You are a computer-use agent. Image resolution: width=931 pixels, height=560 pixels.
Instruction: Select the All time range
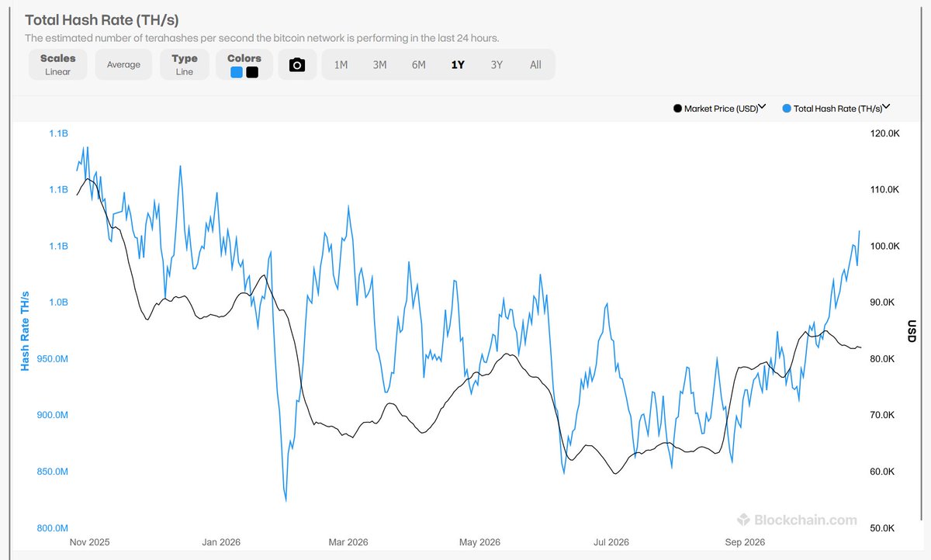[x=535, y=64]
